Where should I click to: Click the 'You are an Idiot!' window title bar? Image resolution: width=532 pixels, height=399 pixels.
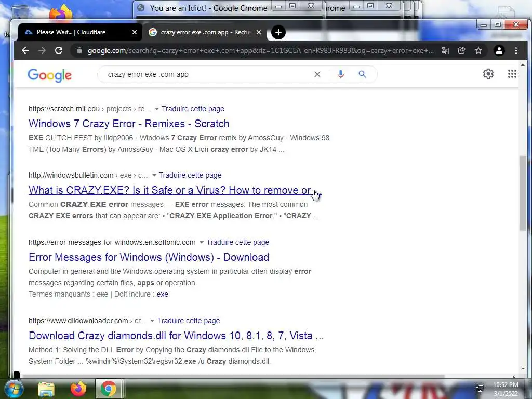(208, 8)
